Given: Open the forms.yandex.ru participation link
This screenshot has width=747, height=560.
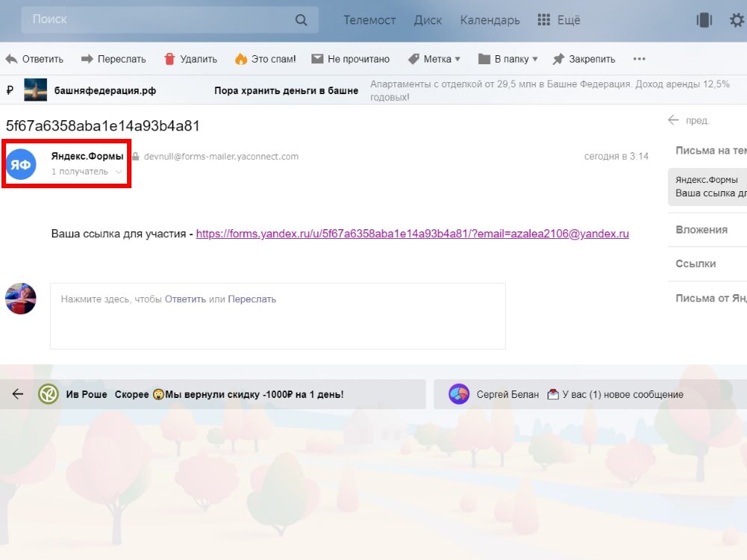Looking at the screenshot, I should point(412,234).
